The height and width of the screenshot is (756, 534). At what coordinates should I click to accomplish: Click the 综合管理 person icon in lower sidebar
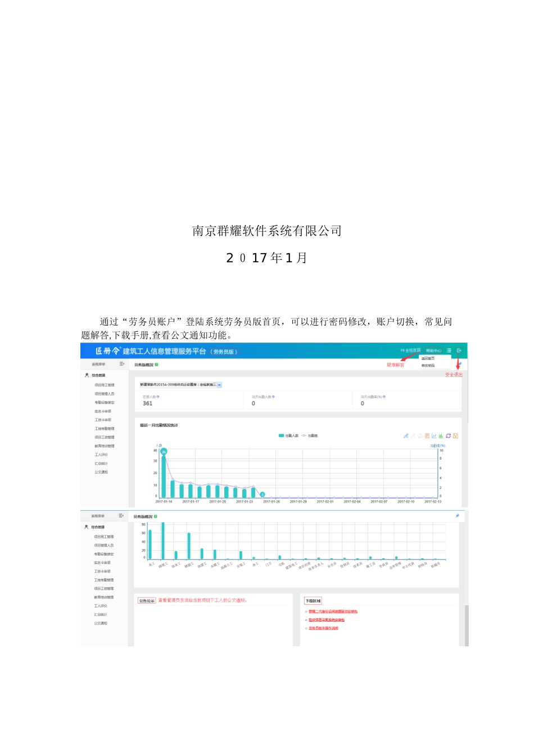point(86,527)
